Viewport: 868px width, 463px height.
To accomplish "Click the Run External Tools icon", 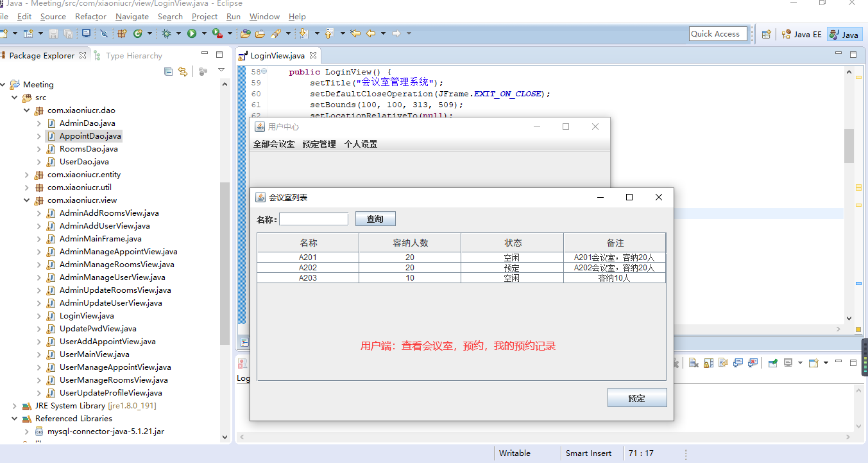I will click(x=217, y=33).
